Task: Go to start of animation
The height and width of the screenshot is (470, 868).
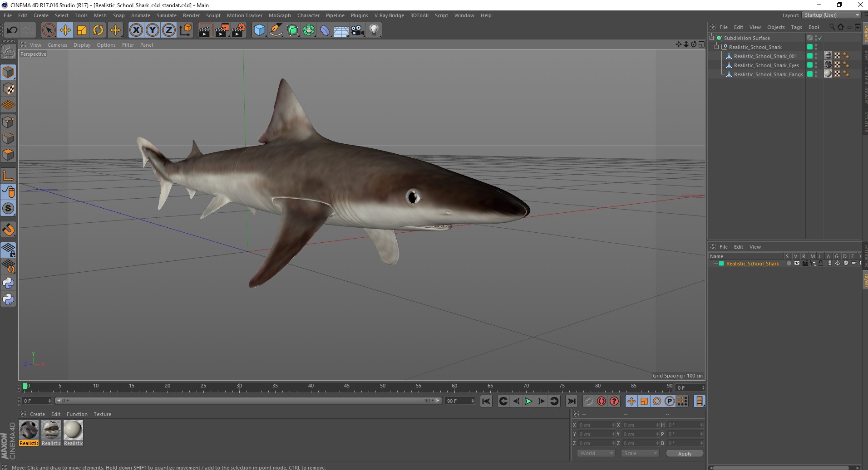Action: pos(486,401)
